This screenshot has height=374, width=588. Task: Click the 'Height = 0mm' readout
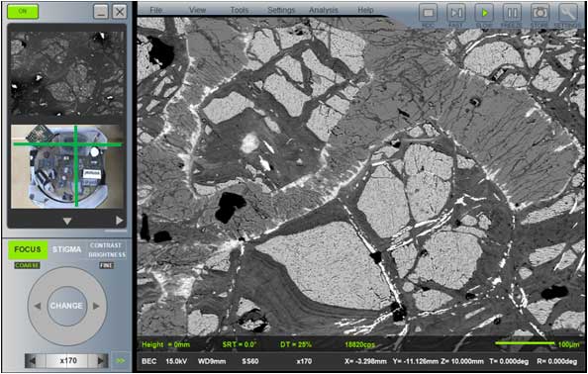165,344
